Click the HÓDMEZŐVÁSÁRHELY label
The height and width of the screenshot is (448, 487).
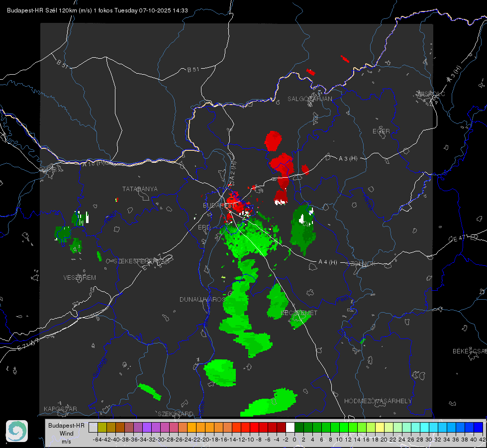tap(378, 401)
